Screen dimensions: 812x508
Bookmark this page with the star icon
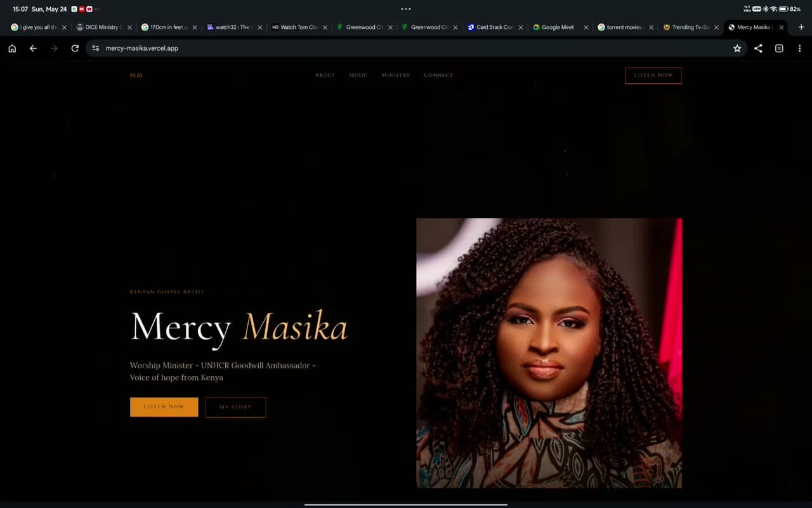point(737,48)
